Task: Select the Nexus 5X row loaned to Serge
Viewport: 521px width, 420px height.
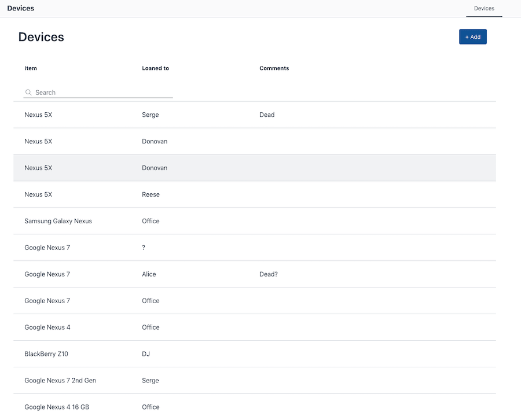Action: pos(255,115)
